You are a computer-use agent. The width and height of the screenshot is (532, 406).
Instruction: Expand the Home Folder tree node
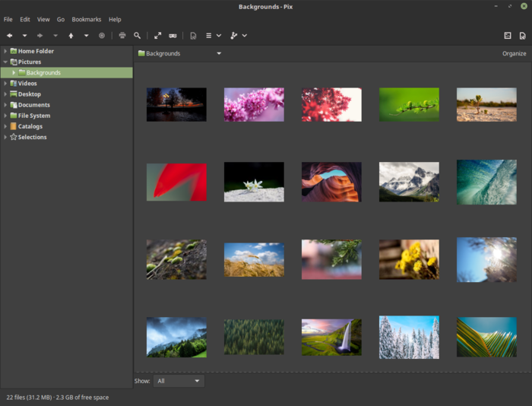[x=5, y=51]
